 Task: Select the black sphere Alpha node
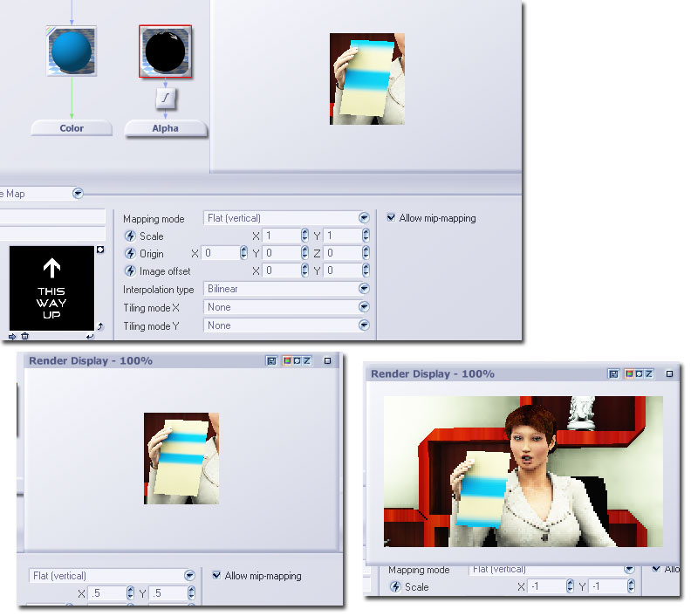tap(165, 51)
